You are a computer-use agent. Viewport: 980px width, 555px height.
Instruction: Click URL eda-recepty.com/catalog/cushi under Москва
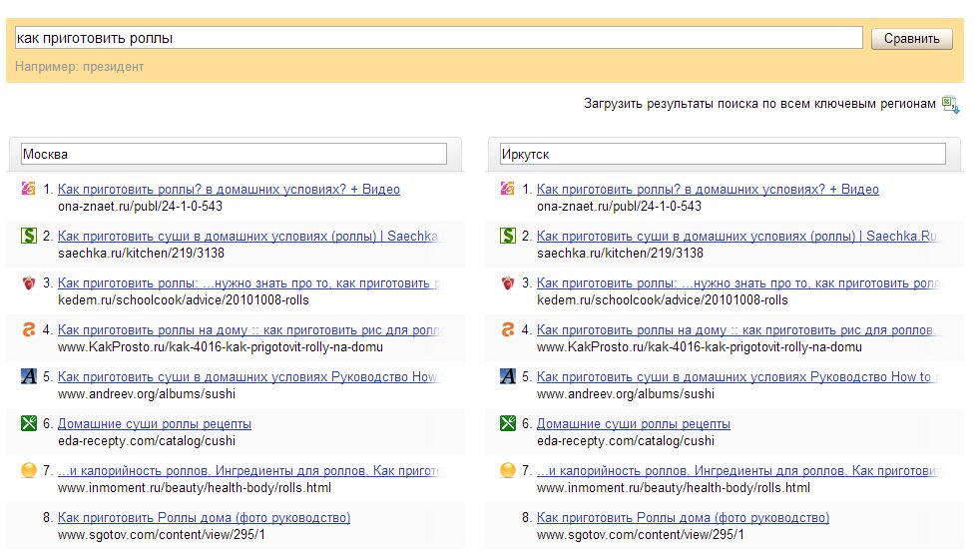pos(147,440)
